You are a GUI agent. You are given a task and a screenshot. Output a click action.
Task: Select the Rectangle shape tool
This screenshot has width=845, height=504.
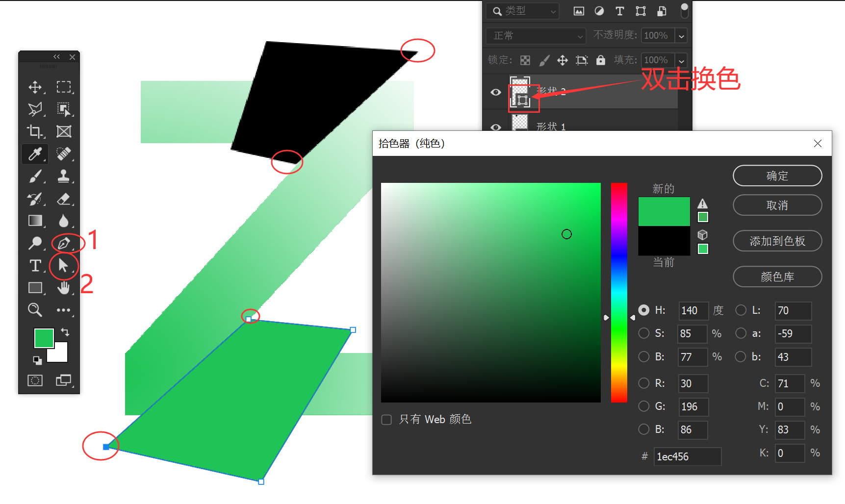click(x=35, y=288)
